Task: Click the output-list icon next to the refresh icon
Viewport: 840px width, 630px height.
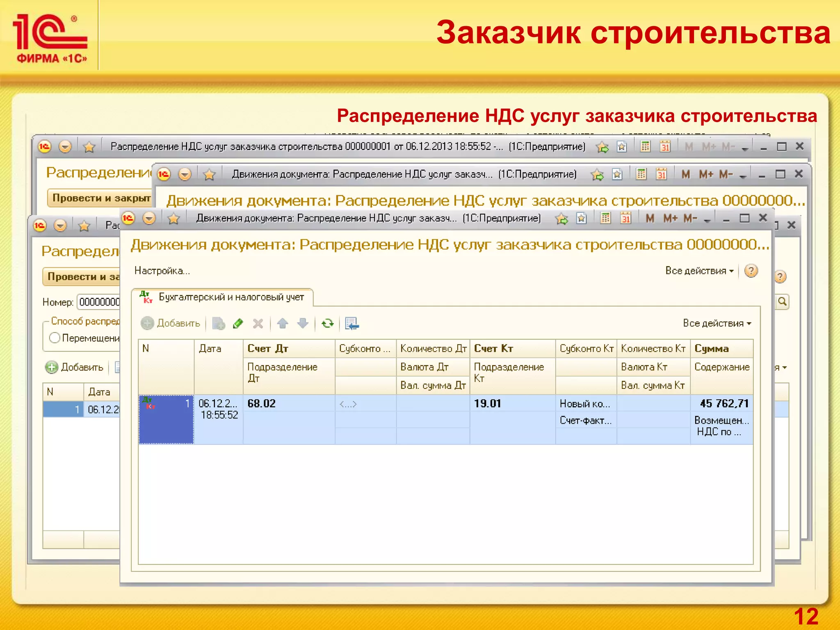Action: point(352,324)
